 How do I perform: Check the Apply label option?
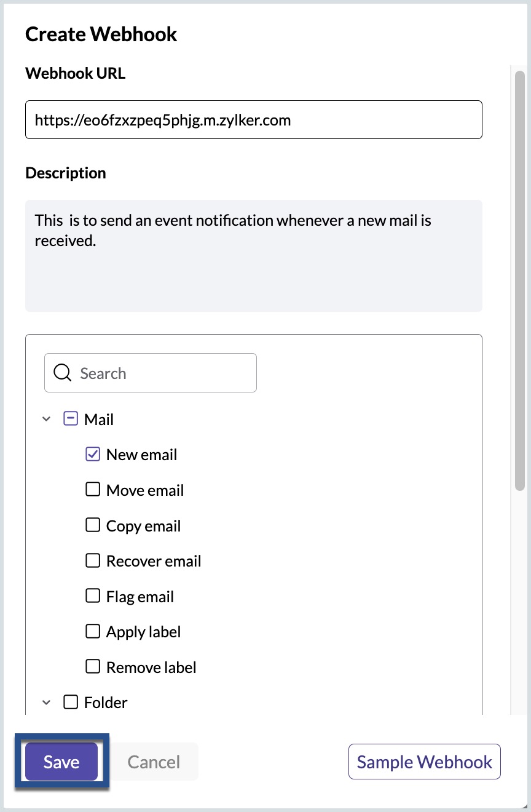pos(93,631)
